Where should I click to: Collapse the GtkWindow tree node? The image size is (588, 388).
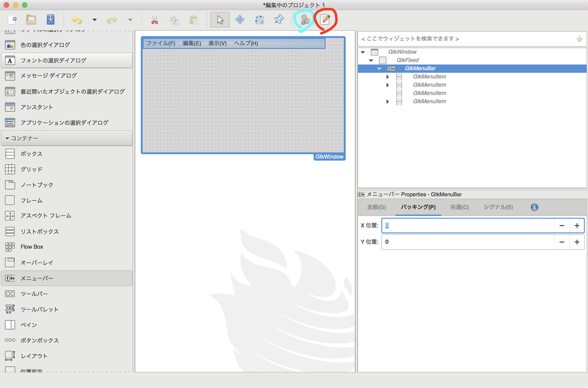(x=362, y=51)
